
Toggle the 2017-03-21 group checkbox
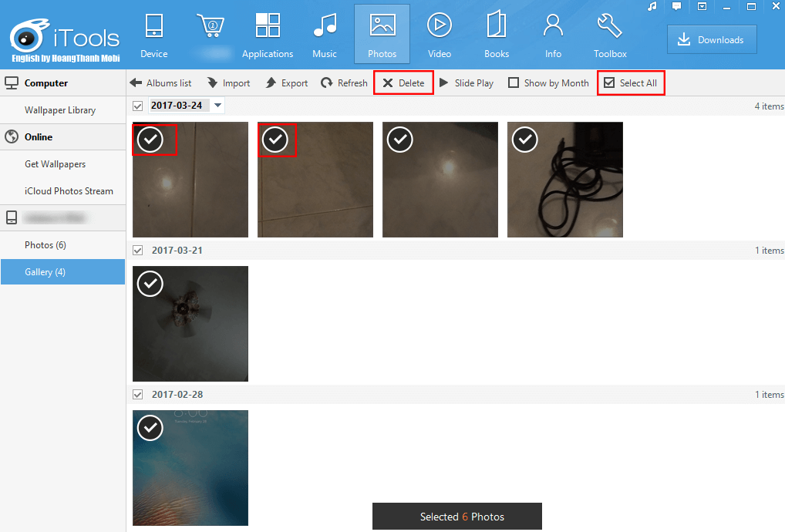point(138,251)
